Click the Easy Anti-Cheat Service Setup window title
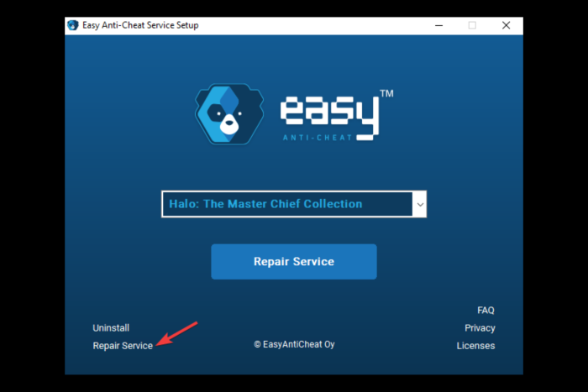The width and height of the screenshot is (588, 392). (x=140, y=25)
